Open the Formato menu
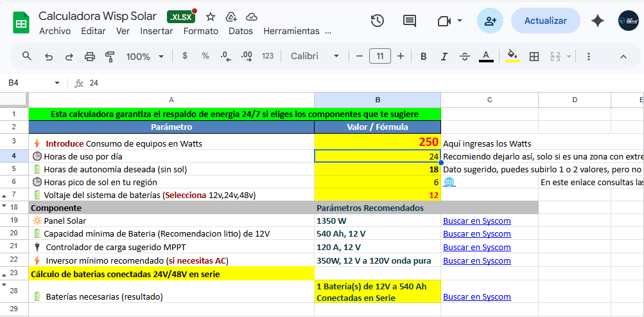The width and height of the screenshot is (644, 317). (x=200, y=31)
